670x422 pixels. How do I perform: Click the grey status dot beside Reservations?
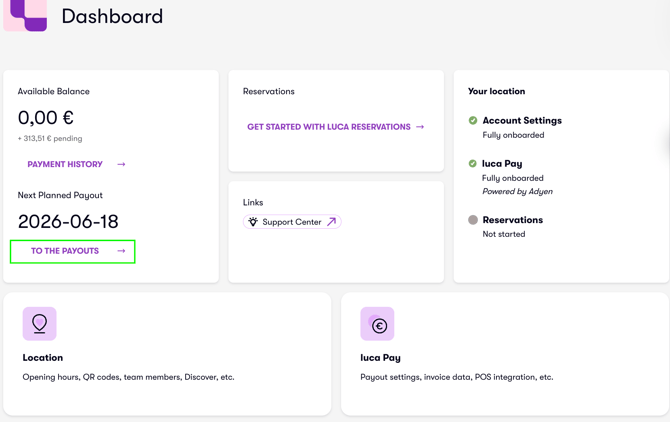pyautogui.click(x=473, y=220)
